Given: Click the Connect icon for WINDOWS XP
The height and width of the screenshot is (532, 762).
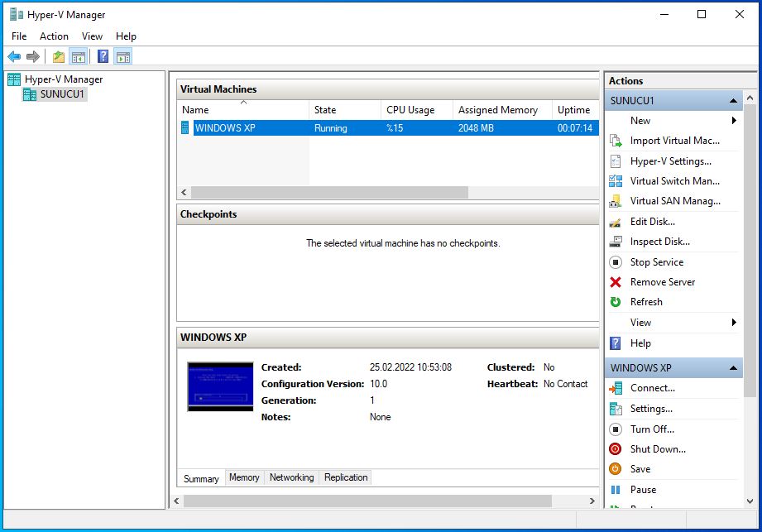Looking at the screenshot, I should [616, 388].
